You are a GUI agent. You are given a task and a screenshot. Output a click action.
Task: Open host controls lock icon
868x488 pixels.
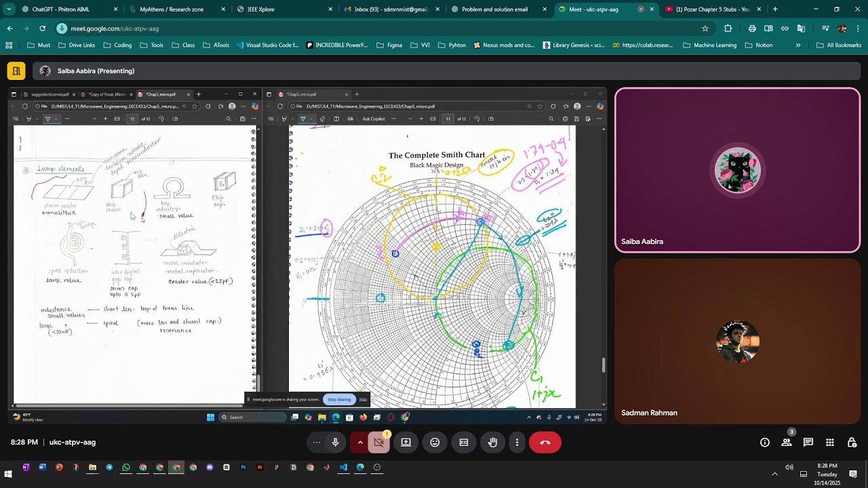852,443
